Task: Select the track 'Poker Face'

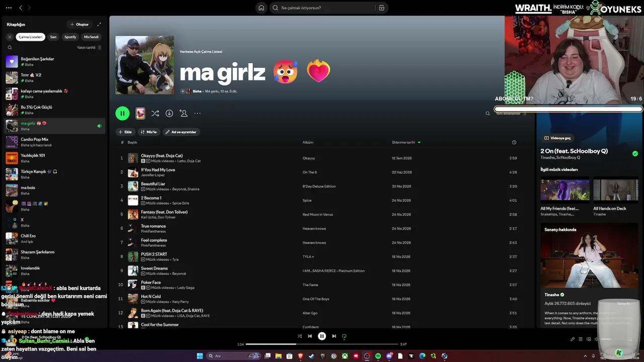Action: pos(151,282)
